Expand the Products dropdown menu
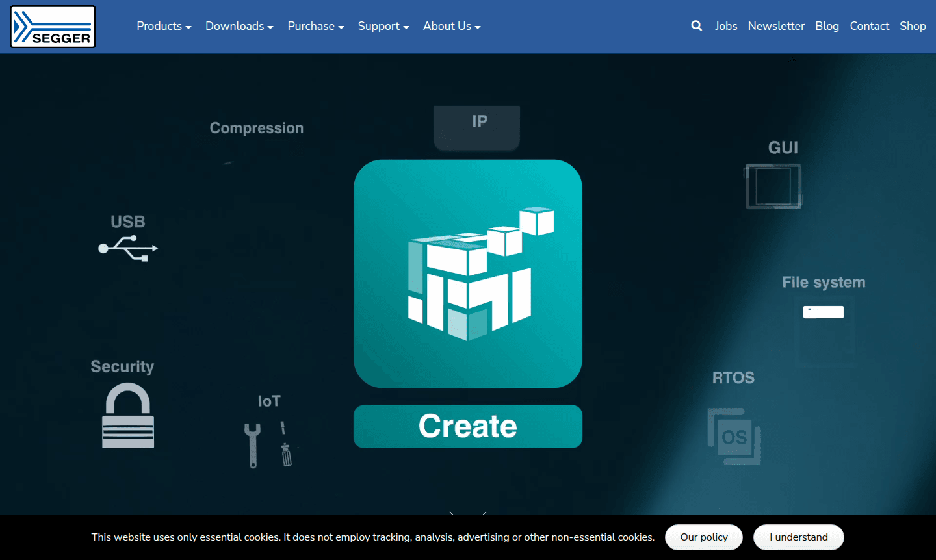 [164, 26]
